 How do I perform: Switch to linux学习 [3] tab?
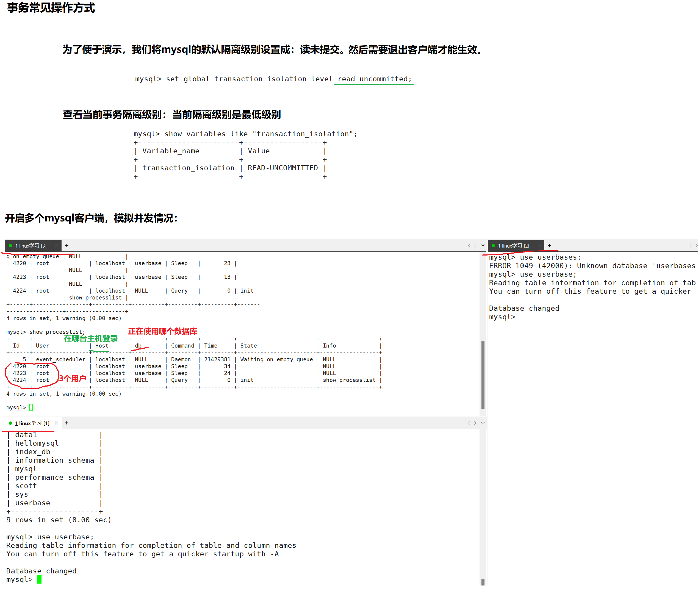pos(31,246)
